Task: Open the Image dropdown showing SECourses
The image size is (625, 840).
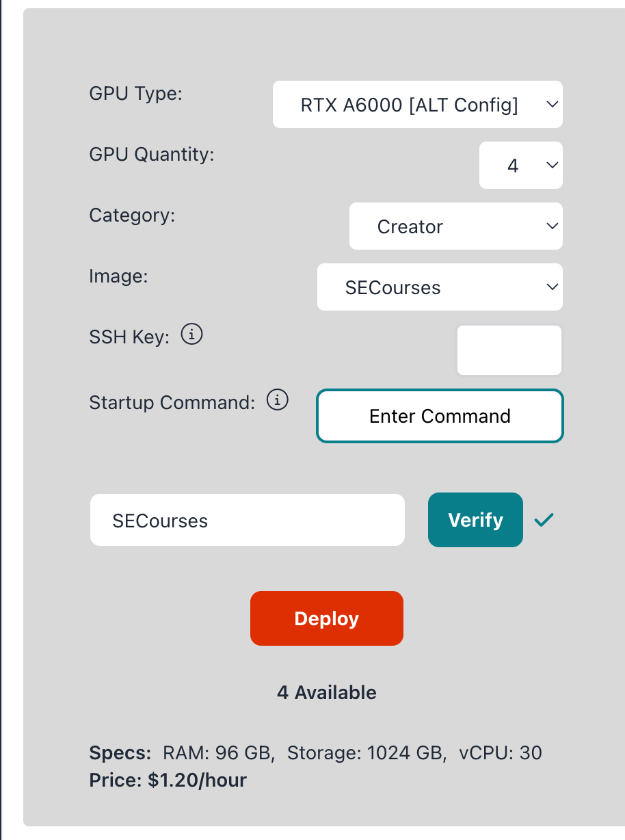Action: coord(439,287)
